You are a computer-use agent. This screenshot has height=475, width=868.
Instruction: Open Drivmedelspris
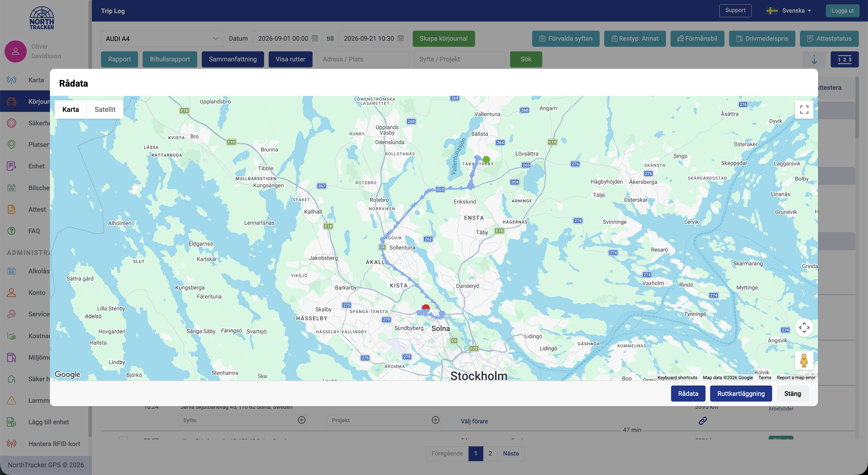click(x=762, y=39)
